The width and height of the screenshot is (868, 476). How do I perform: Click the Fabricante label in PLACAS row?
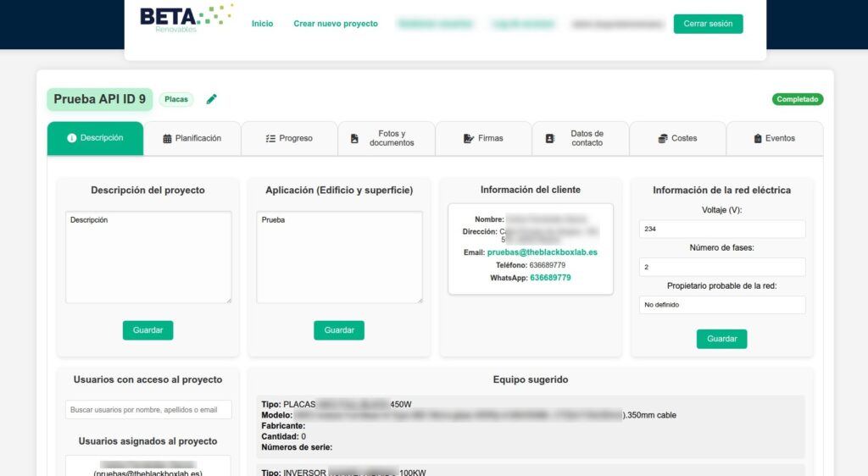click(283, 426)
